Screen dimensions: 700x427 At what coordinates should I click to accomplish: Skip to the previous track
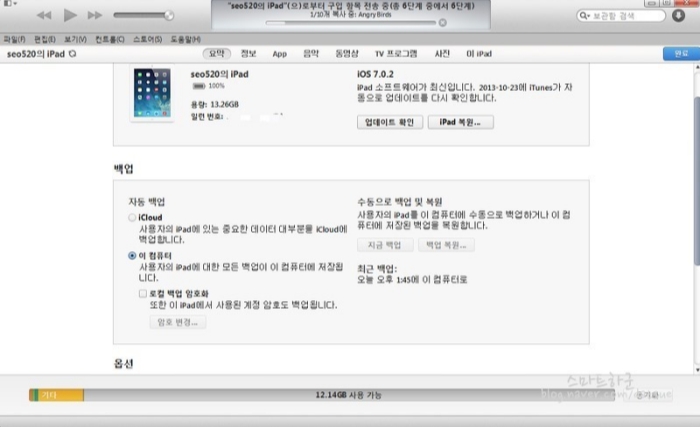tap(44, 16)
